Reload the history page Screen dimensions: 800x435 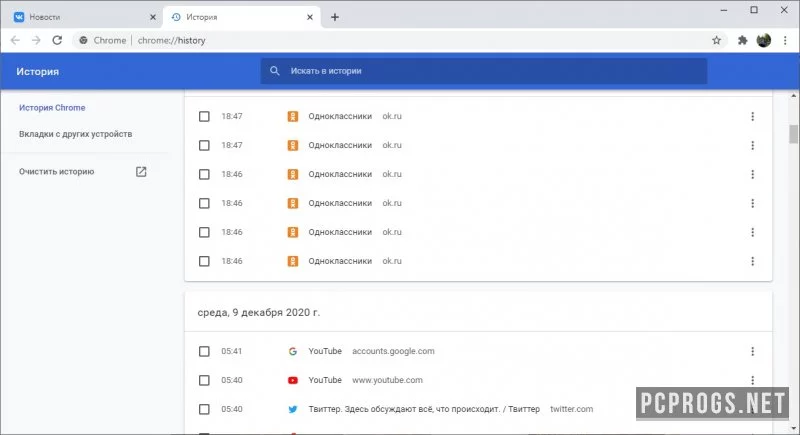coord(57,40)
